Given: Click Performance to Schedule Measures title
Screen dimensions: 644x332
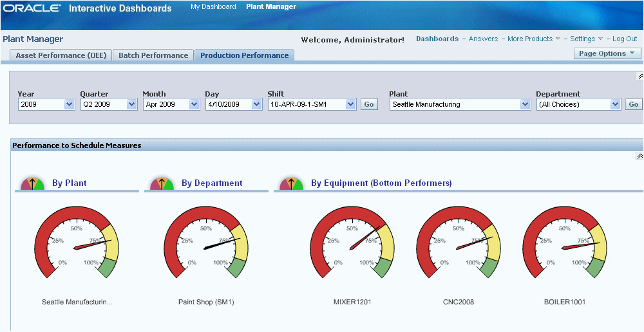Looking at the screenshot, I should 77,145.
